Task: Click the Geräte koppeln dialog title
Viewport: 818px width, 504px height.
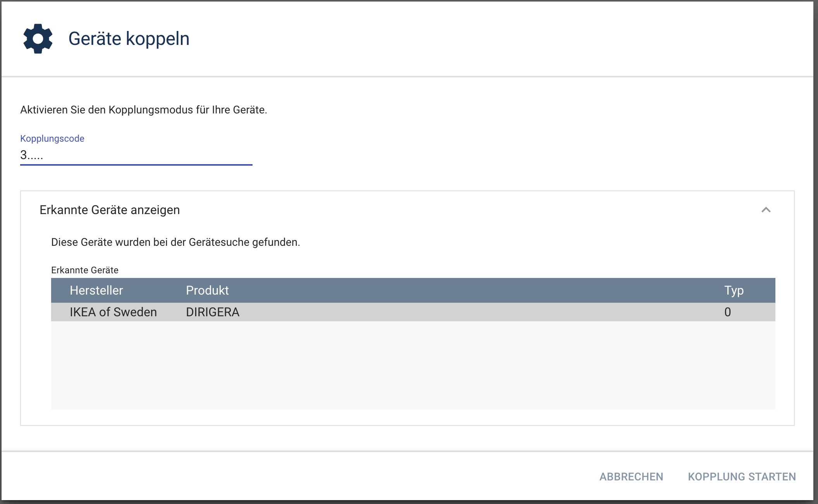Action: pyautogui.click(x=129, y=39)
